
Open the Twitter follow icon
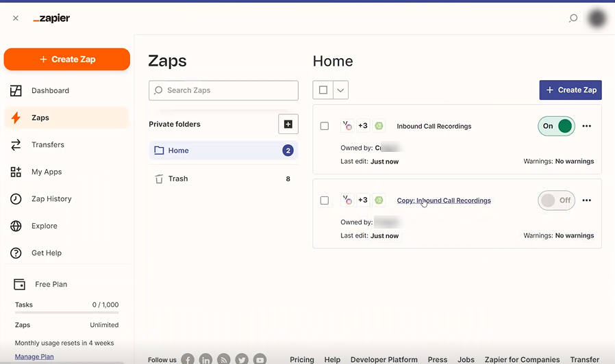point(242,359)
